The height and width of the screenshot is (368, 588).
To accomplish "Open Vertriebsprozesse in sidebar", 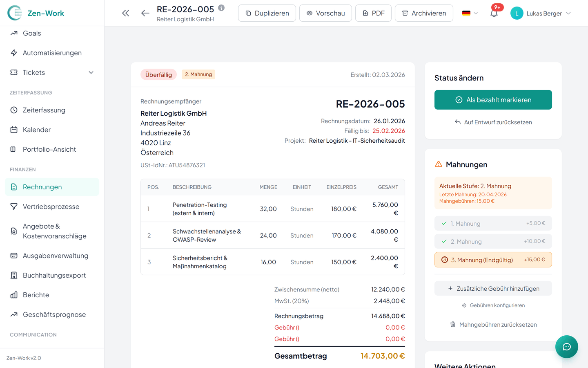I will [x=52, y=206].
